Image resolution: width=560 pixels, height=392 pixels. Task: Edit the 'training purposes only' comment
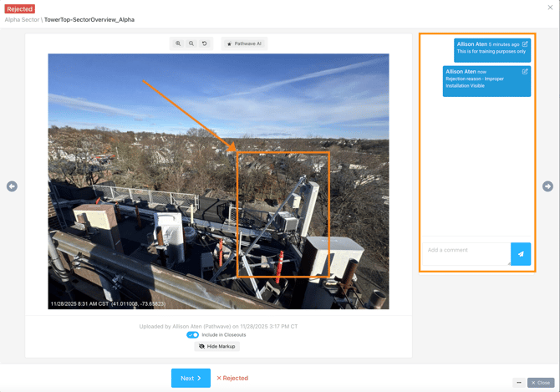(x=525, y=44)
